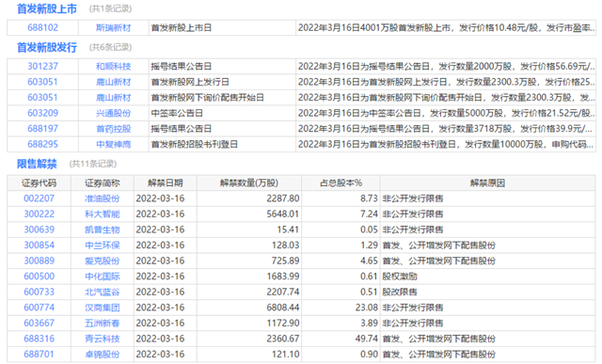602x364 pixels.
Task: Open stock code 300222 link
Action: tap(40, 214)
